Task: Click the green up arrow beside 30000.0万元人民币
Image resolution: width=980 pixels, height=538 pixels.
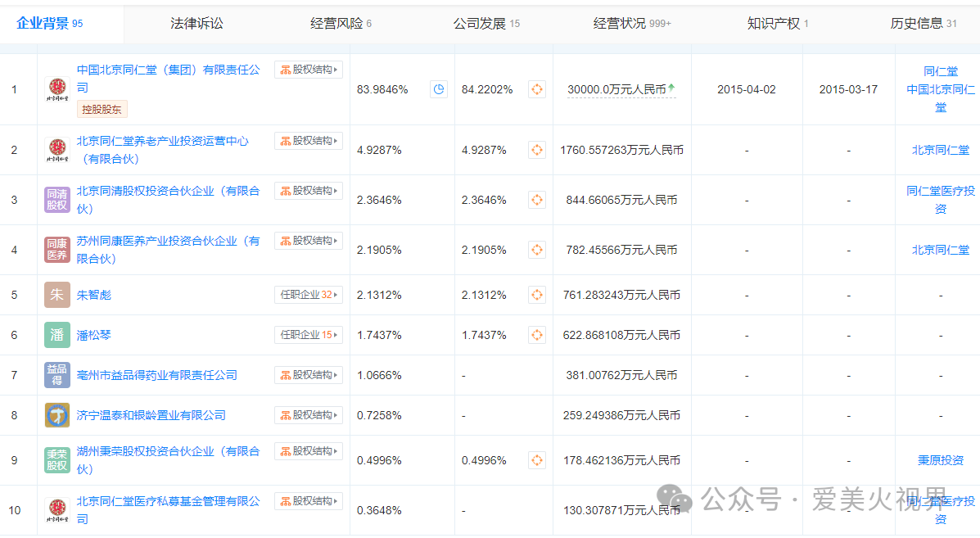Action: (x=671, y=88)
